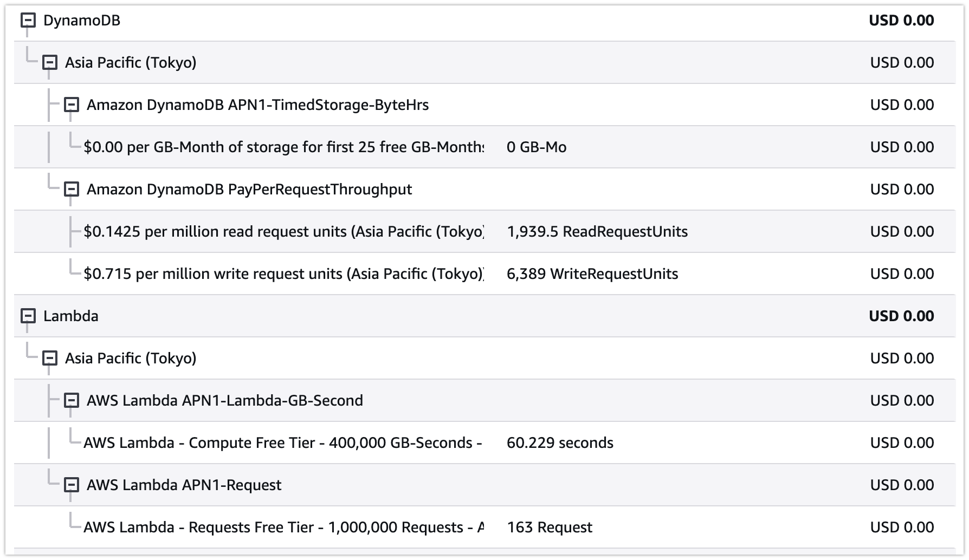Click the 0 GB-Mo usage value
Image resolution: width=969 pixels, height=560 pixels.
click(x=537, y=147)
